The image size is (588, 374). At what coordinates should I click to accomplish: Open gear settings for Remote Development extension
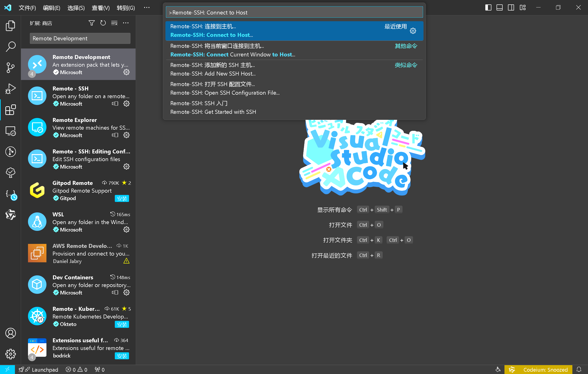pyautogui.click(x=126, y=72)
